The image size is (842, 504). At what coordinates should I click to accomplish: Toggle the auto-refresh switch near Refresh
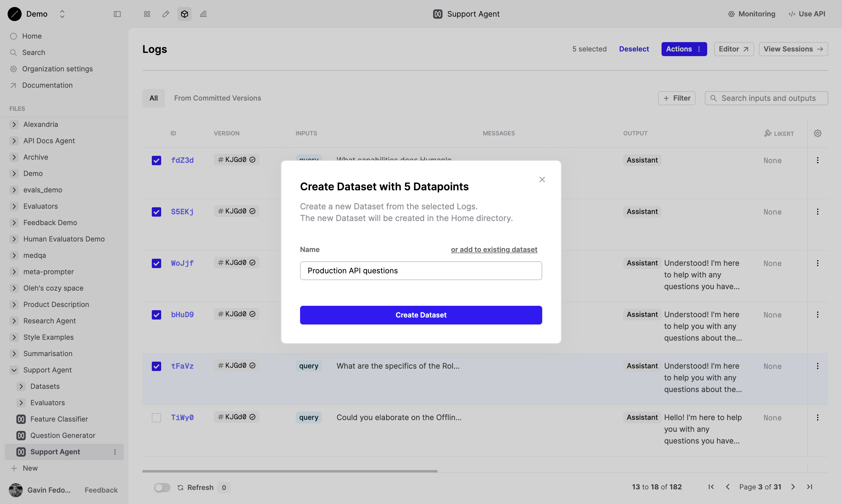coord(162,487)
